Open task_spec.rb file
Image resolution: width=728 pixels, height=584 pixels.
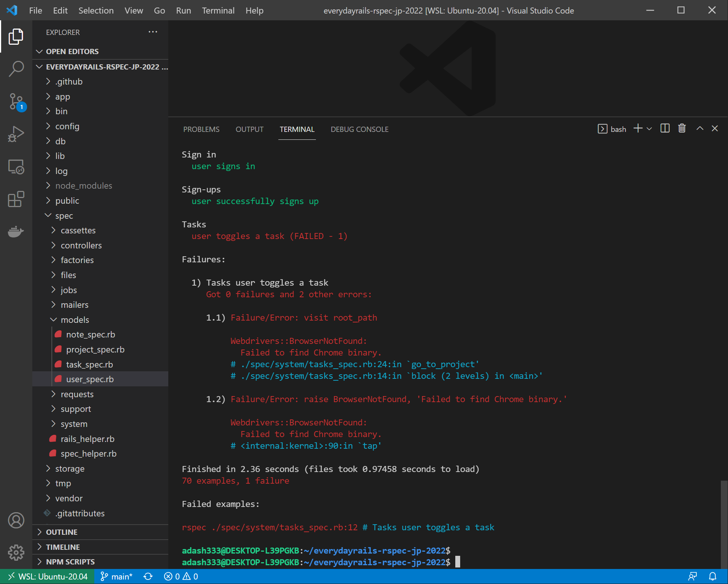100,365
